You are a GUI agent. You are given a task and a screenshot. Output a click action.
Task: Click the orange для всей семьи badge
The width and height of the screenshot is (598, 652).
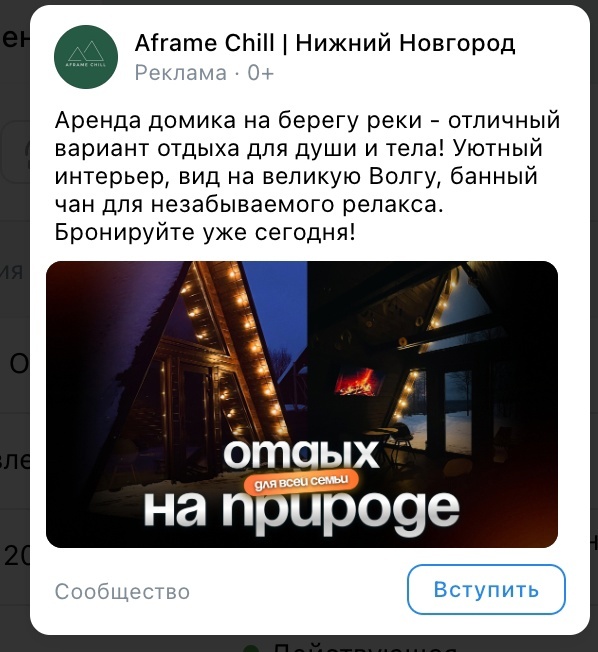(301, 482)
